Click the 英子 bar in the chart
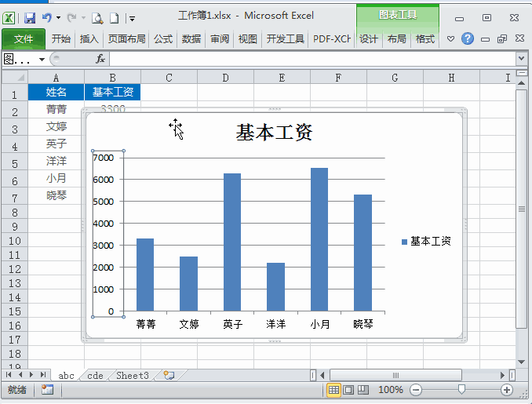Screen dimensions: 532x404 click(x=232, y=242)
